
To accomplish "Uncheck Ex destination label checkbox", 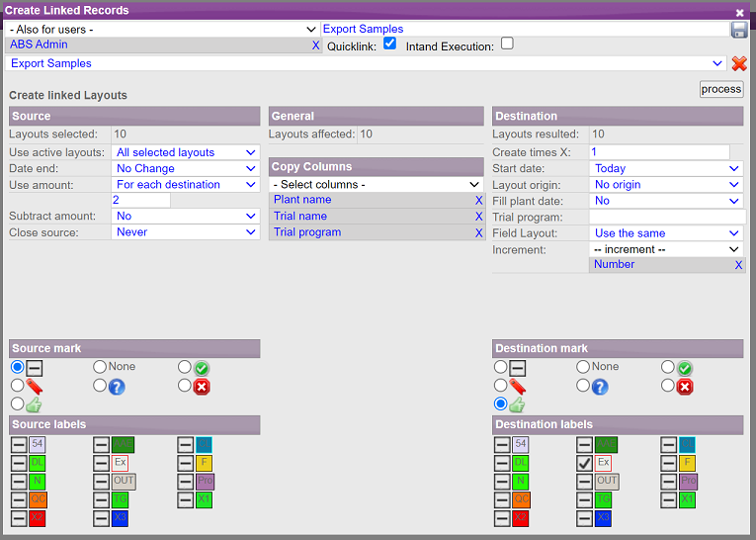I will coord(584,463).
